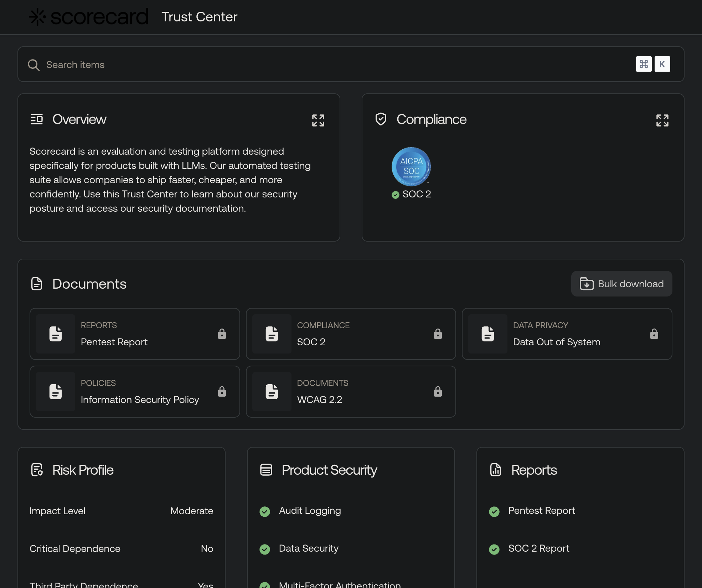Click check icon beside Data Security
The width and height of the screenshot is (702, 588).
[265, 549]
